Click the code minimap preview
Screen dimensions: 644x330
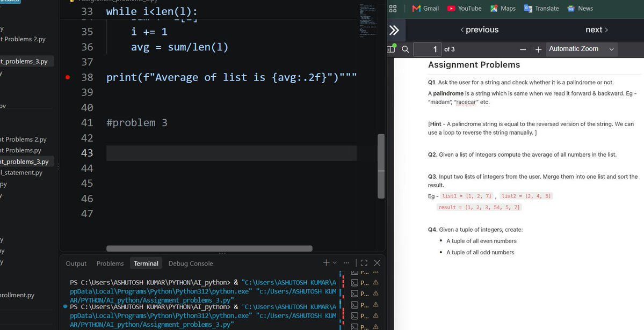coord(367,20)
